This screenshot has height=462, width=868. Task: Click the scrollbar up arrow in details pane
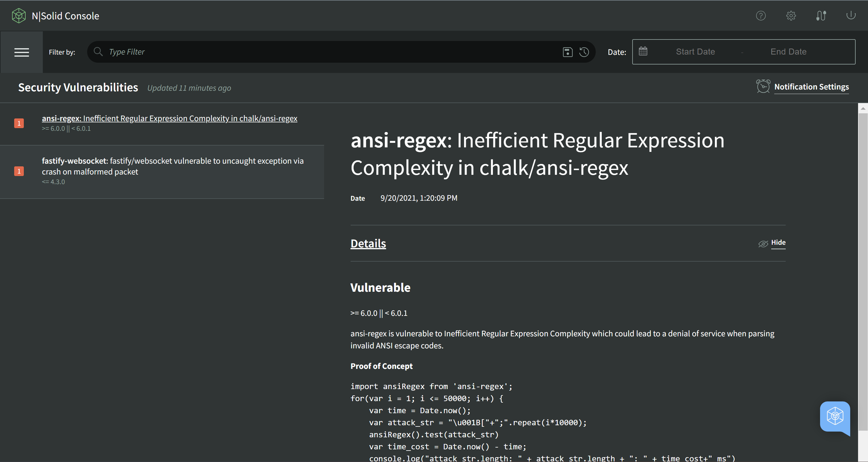pos(863,108)
